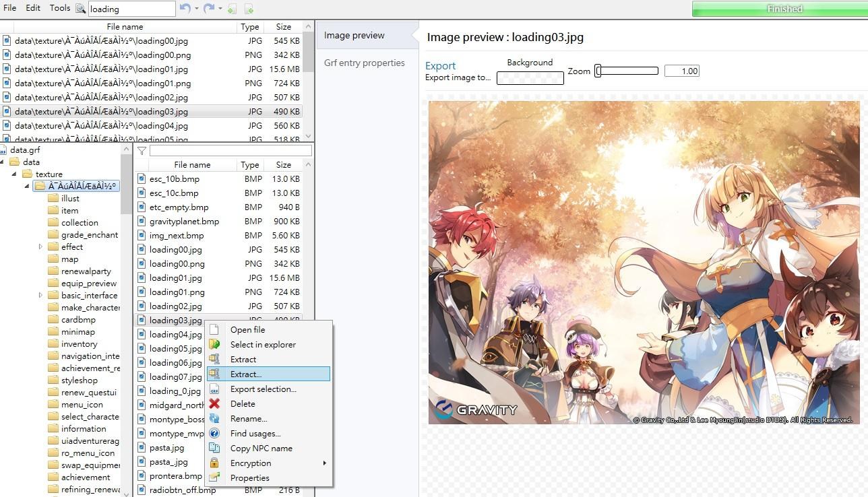The width and height of the screenshot is (868, 497).
Task: Click the loading03.jpg image preview
Action: click(x=644, y=263)
